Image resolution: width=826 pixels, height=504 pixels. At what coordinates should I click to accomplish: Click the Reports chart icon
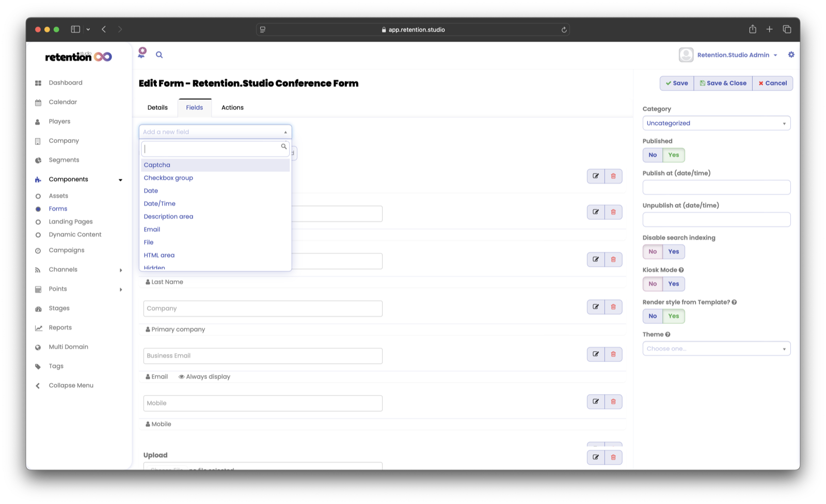38,328
